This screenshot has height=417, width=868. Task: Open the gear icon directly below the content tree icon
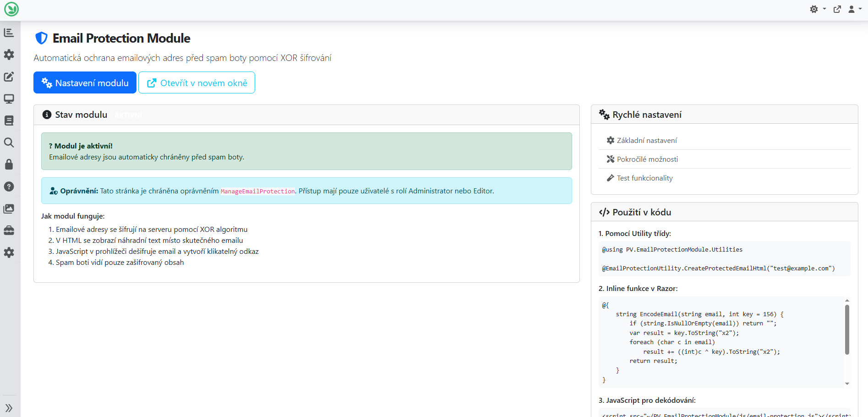[9, 55]
